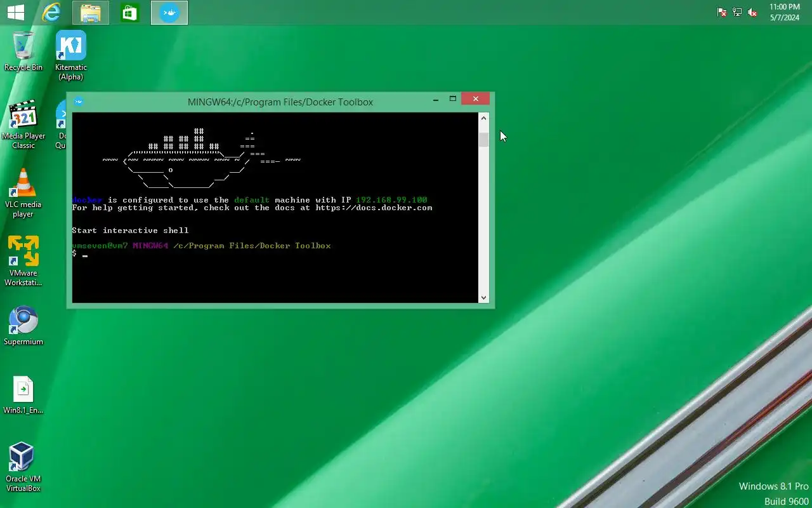Click the IP address 192.168.99.100
The image size is (812, 508).
pyautogui.click(x=391, y=200)
